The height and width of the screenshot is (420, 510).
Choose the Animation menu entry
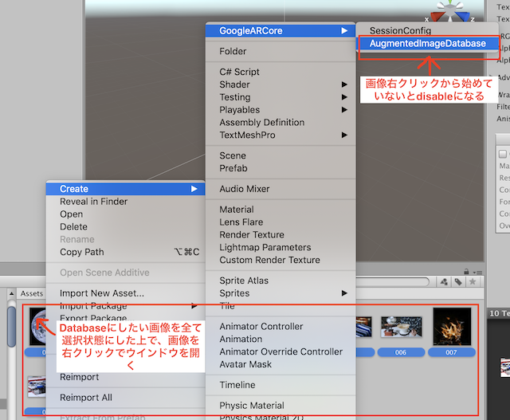[x=280, y=339]
